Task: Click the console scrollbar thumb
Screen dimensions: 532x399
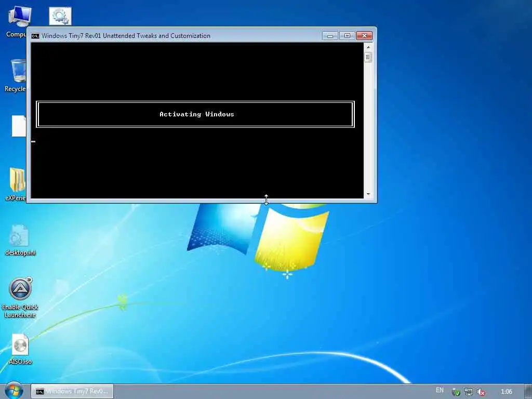Action: (x=368, y=57)
